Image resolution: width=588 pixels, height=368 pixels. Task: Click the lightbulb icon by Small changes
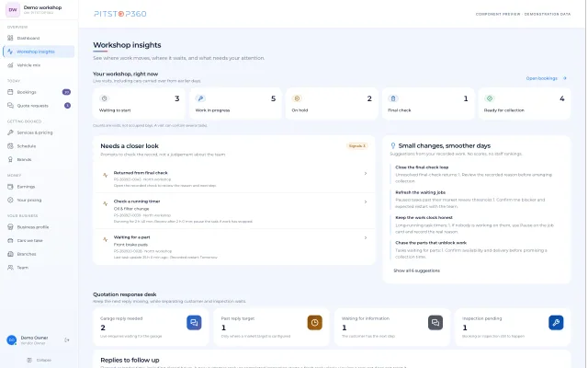[393, 145]
